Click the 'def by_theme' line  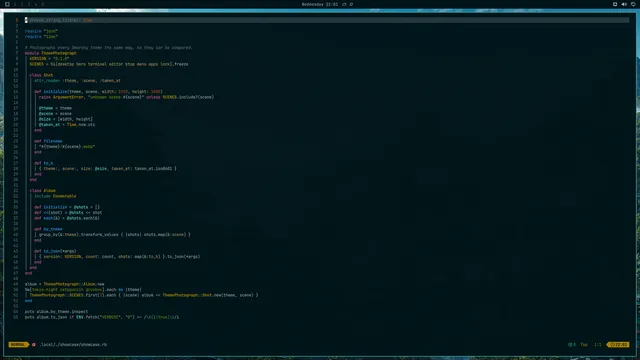pyautogui.click(x=48, y=229)
